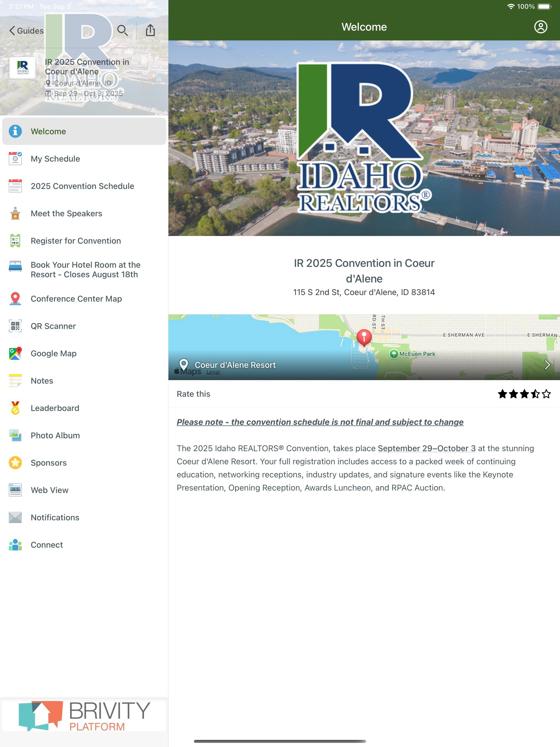Tap McEuen Park on the map
Image resolution: width=560 pixels, height=747 pixels.
tap(412, 354)
